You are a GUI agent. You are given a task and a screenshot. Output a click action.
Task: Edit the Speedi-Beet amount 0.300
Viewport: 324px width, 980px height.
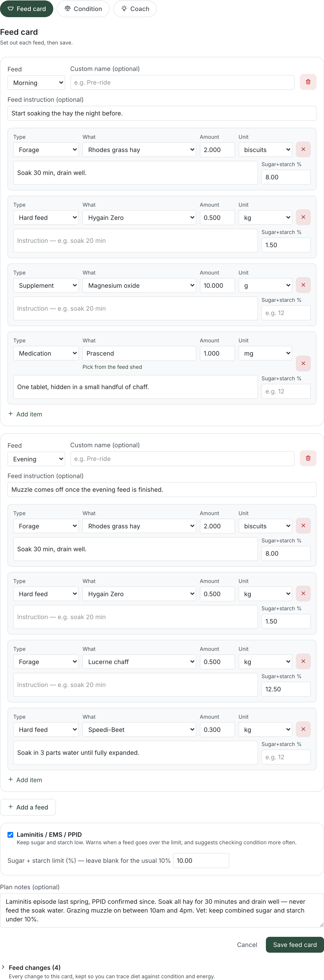point(217,730)
